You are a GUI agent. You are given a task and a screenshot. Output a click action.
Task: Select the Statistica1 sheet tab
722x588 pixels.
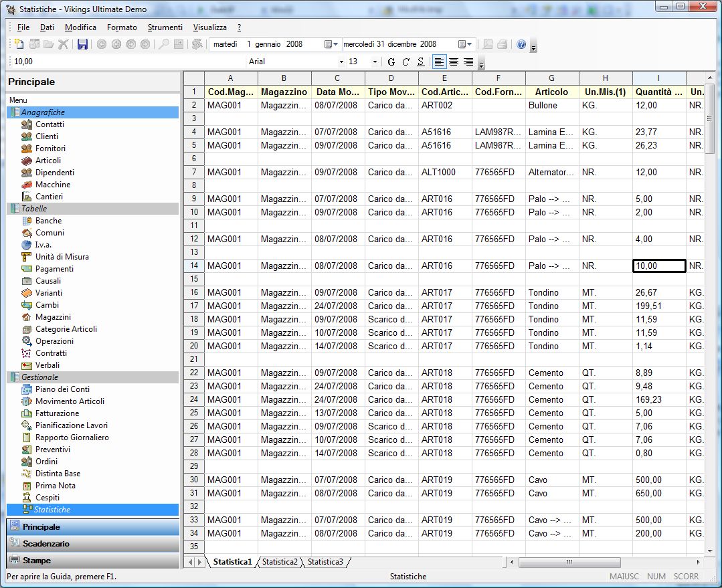[233, 562]
